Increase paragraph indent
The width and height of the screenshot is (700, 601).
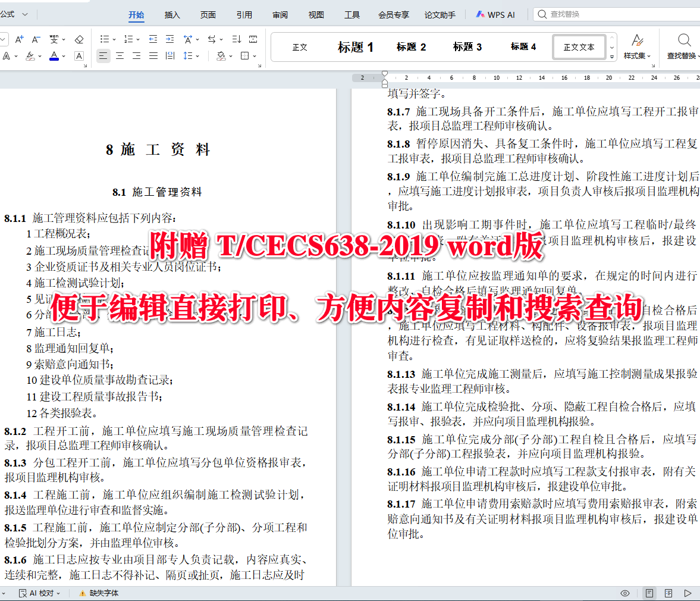(x=170, y=39)
